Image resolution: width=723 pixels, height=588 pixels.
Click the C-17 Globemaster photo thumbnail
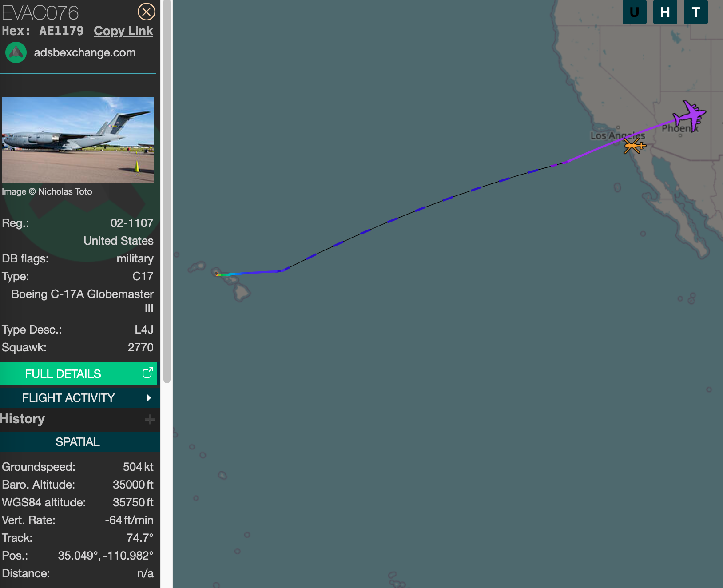tap(78, 140)
